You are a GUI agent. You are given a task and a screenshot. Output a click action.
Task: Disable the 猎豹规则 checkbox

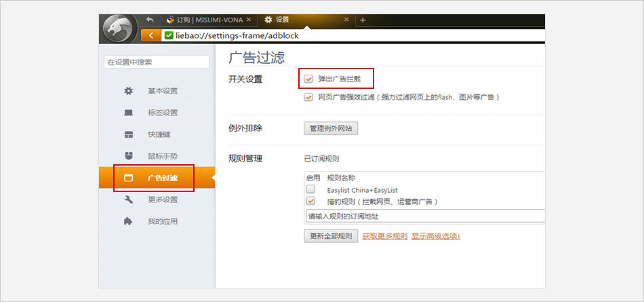[x=310, y=201]
